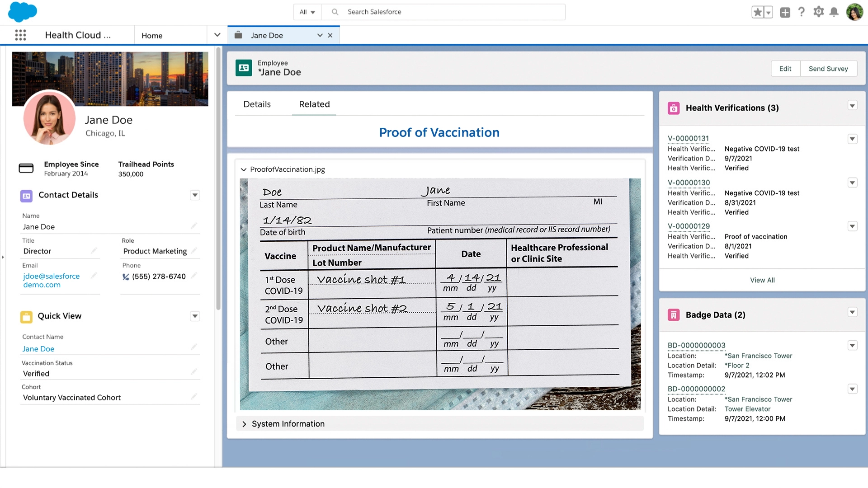This screenshot has width=868, height=488.
Task: Expand the System Information section
Action: point(244,424)
